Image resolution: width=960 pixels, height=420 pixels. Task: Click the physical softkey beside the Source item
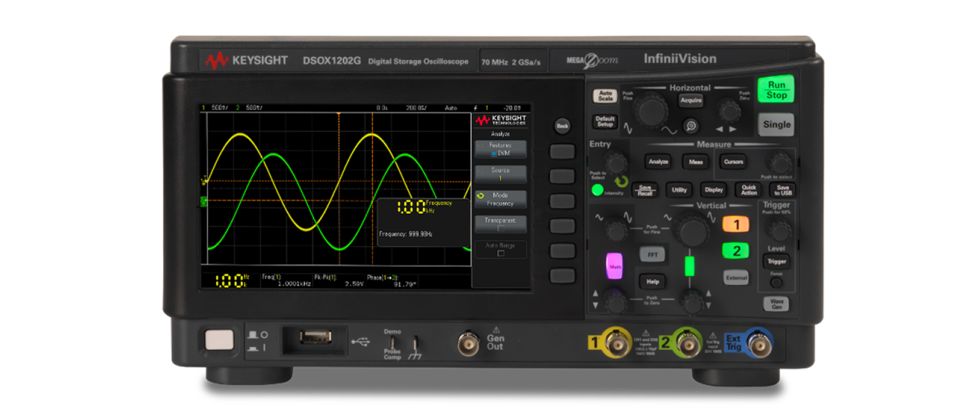tap(562, 176)
